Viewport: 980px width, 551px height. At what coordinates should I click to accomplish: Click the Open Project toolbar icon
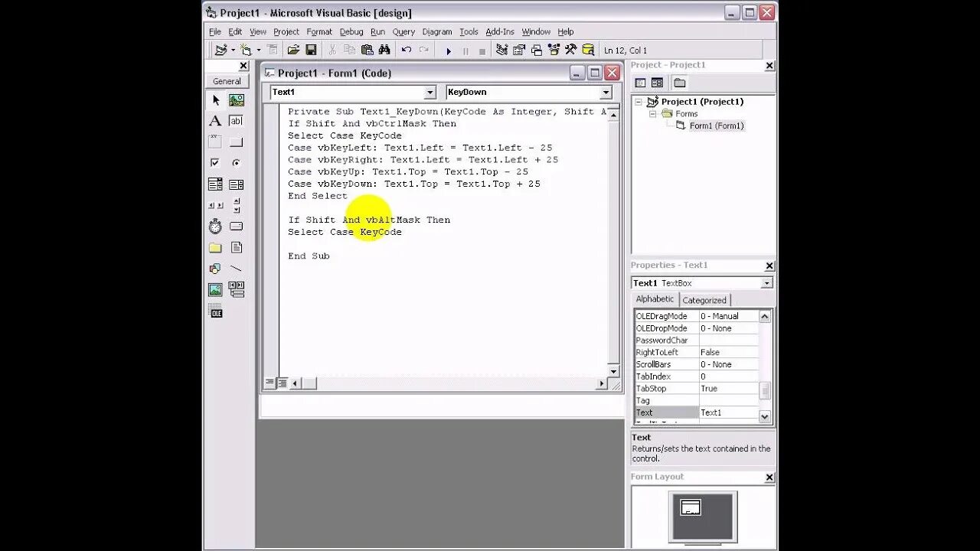tap(293, 50)
